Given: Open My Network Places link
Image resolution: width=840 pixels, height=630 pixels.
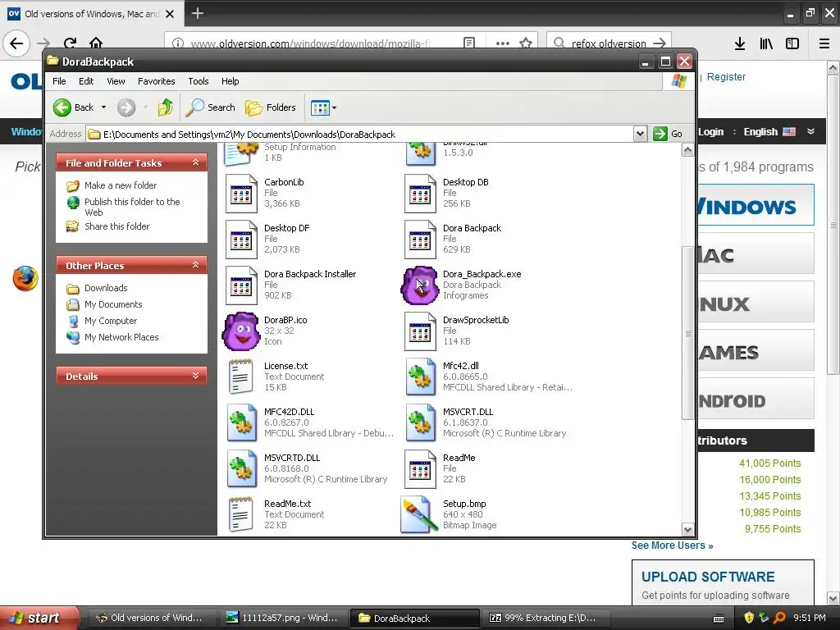Looking at the screenshot, I should [121, 337].
